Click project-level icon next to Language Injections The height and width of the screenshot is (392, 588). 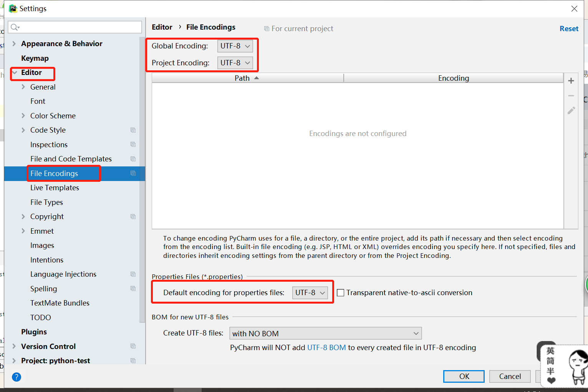133,274
